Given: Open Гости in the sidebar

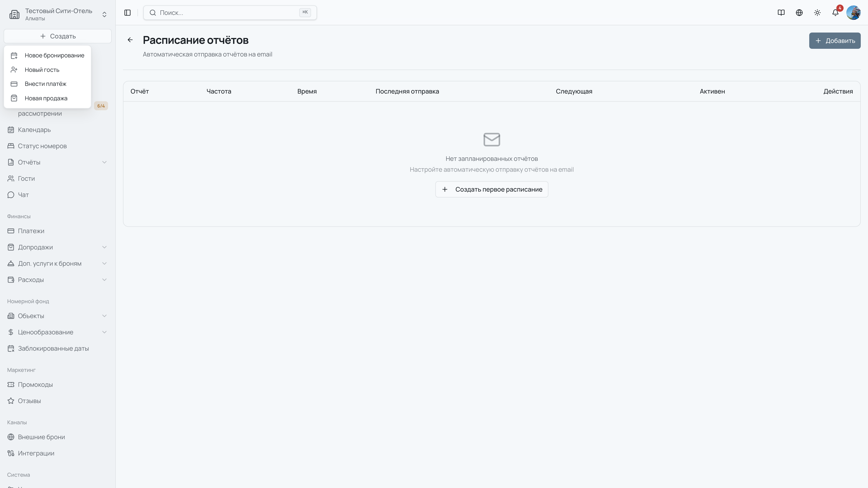Looking at the screenshot, I should point(58,178).
